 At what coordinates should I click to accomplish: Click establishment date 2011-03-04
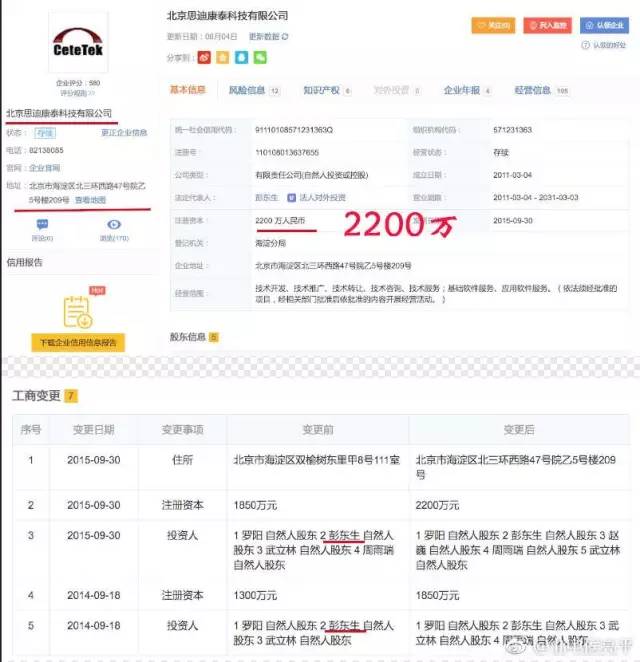coord(512,175)
